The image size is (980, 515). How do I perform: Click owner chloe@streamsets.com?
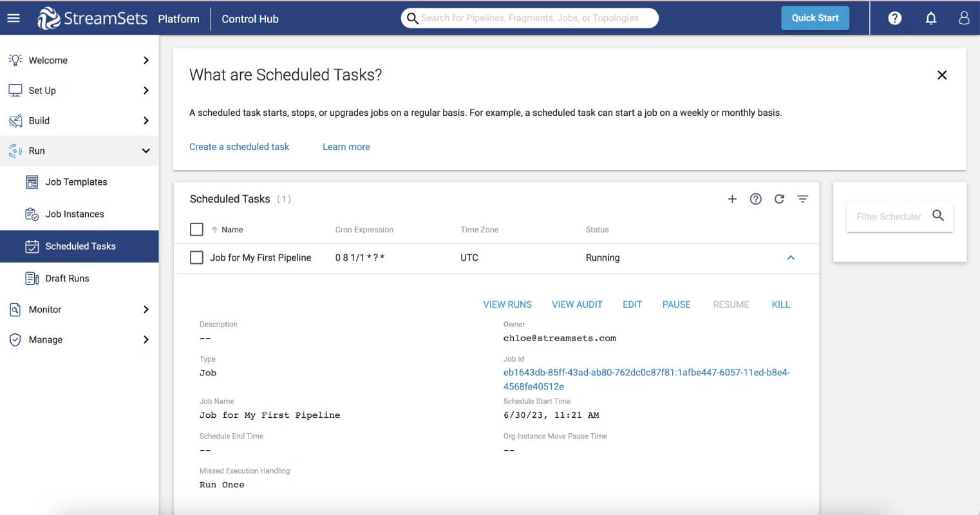click(x=560, y=338)
